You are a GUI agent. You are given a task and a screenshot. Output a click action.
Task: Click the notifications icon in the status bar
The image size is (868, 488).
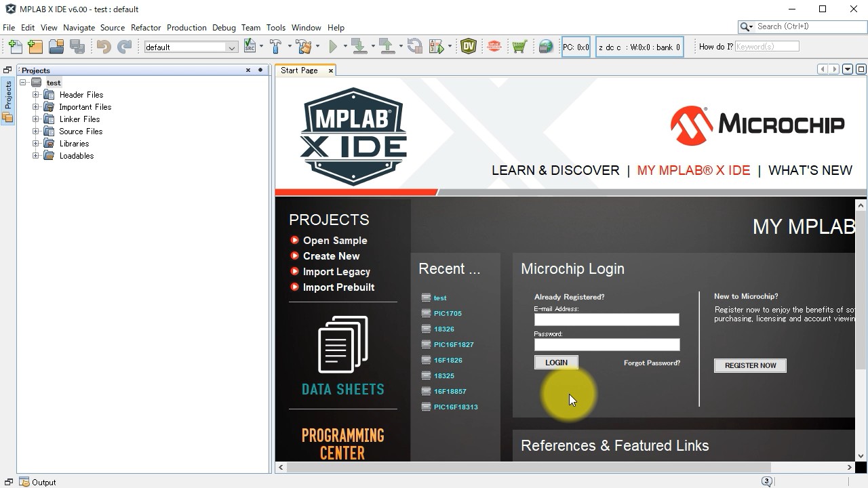[x=767, y=482]
